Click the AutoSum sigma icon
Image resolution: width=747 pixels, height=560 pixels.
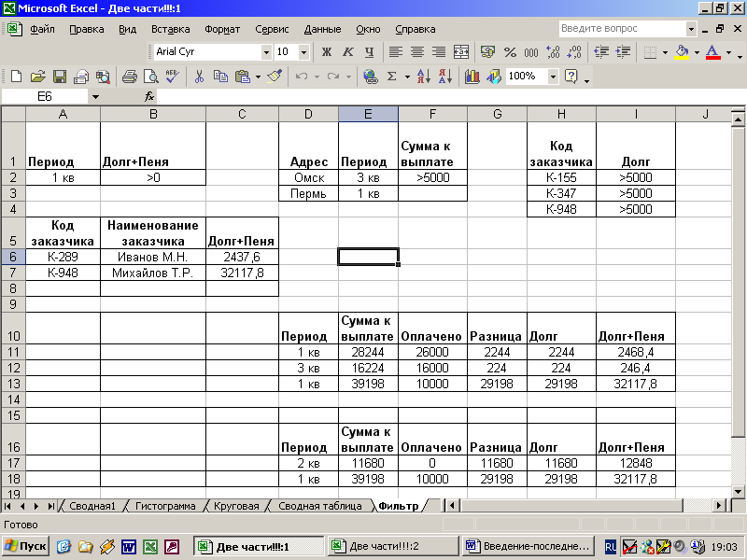[x=391, y=77]
